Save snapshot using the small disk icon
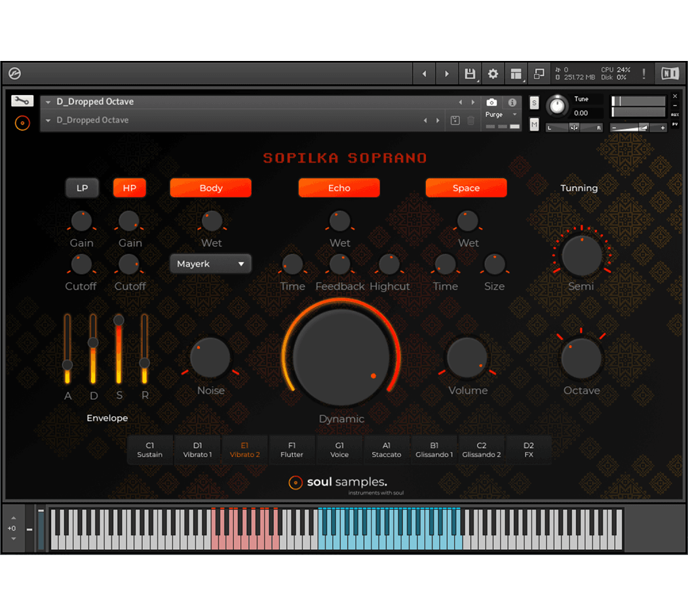 point(455,120)
